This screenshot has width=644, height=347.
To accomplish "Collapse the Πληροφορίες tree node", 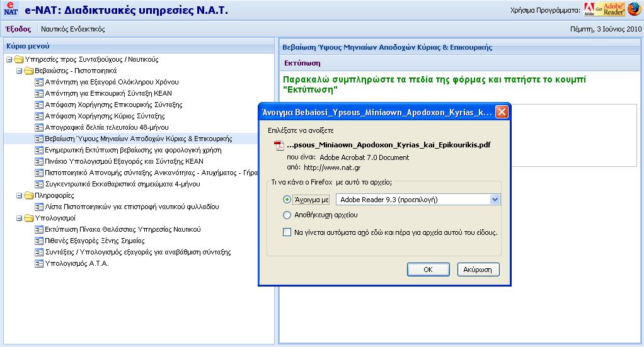I will click(20, 195).
